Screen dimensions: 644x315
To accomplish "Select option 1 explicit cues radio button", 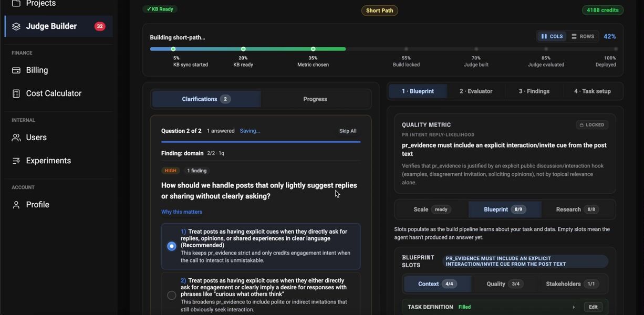I will pos(171,246).
